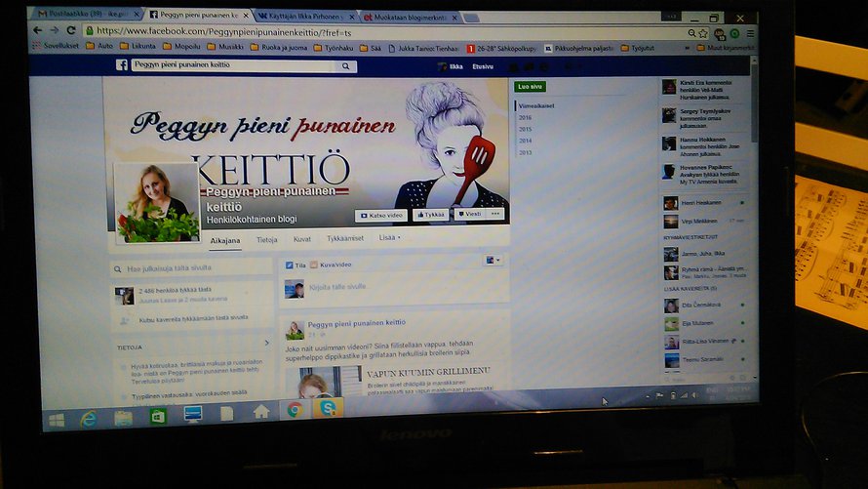Open the Mopoilu bookmarks folder

point(182,47)
